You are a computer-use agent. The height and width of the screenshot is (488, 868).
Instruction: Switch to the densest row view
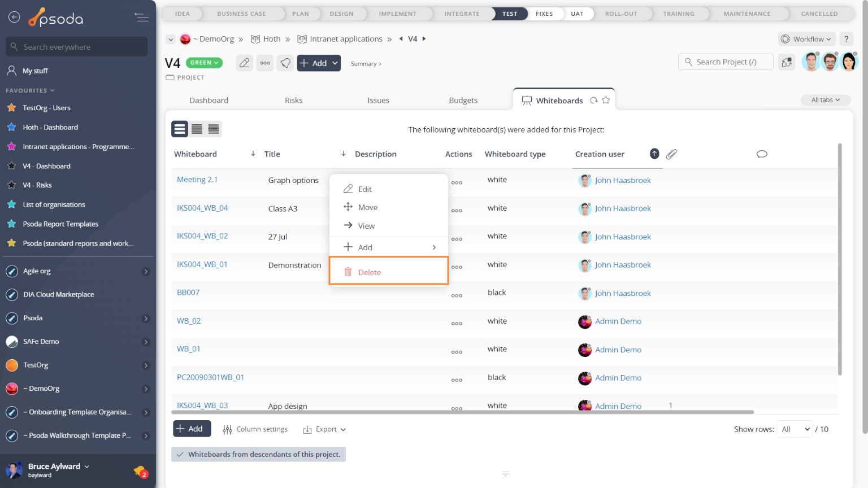click(x=214, y=129)
